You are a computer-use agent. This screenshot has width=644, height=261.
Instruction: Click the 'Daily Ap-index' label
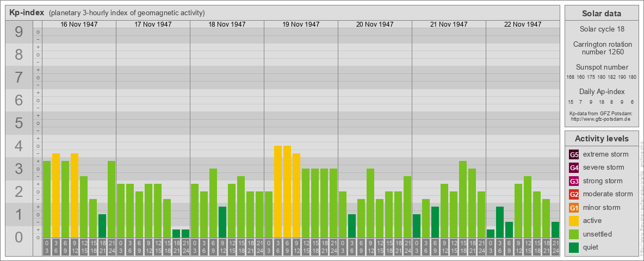602,91
